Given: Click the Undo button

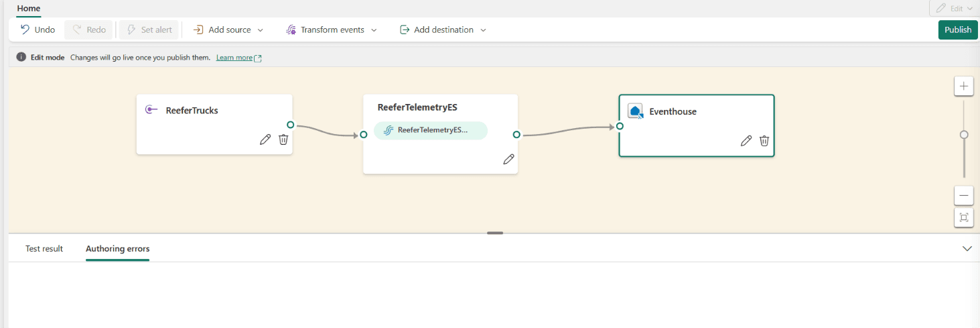Looking at the screenshot, I should (38, 30).
